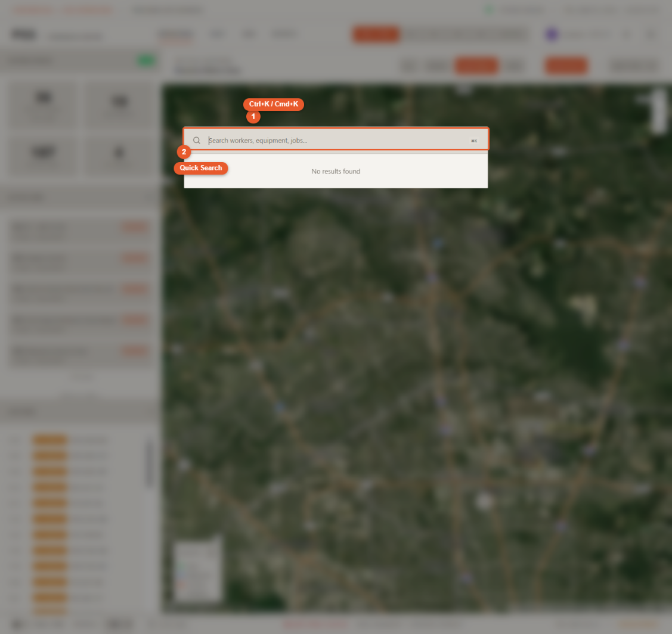
Task: Click the truck icon in the second stat tile
Action: [x=120, y=101]
